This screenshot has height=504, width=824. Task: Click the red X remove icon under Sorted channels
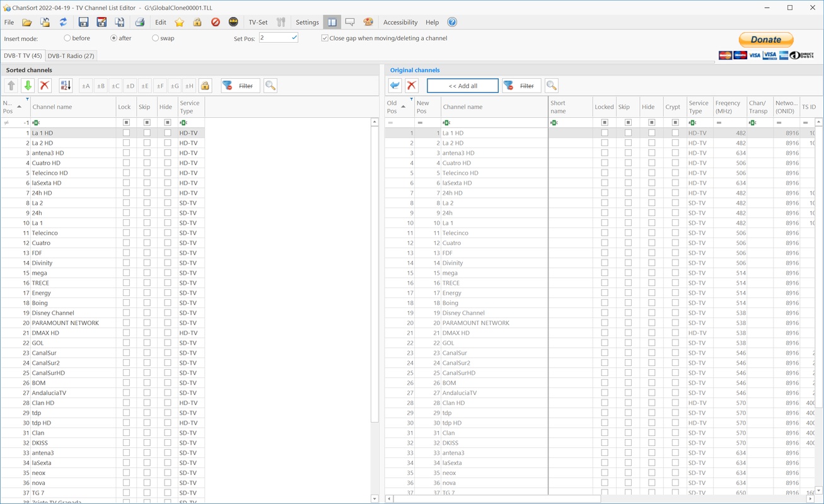(x=45, y=86)
